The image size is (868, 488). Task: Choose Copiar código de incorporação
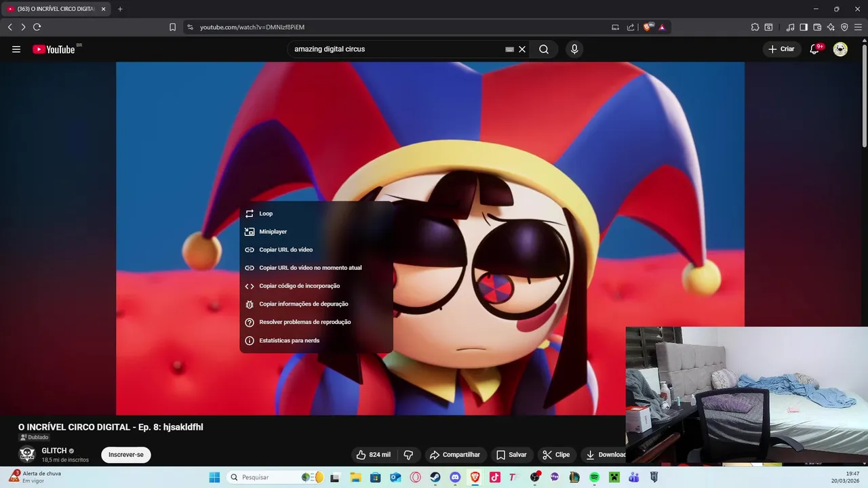click(316, 286)
